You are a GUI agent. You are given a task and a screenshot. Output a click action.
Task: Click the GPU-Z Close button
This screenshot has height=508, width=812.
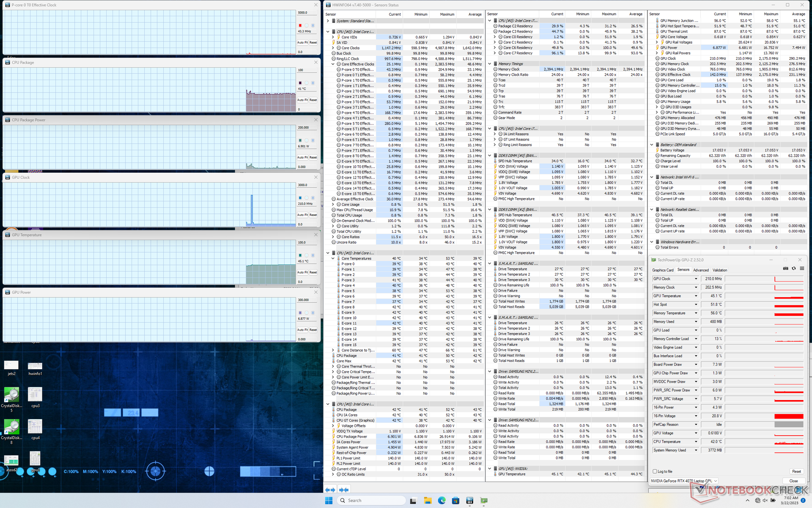point(794,481)
